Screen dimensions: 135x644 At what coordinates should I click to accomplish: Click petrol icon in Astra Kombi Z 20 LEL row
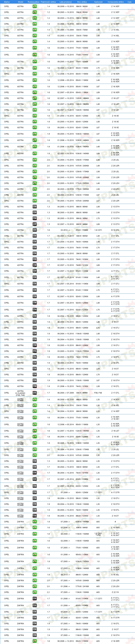(x=35, y=450)
